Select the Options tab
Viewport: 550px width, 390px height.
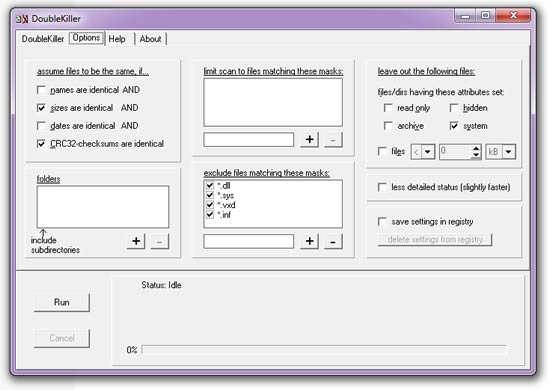coord(86,38)
